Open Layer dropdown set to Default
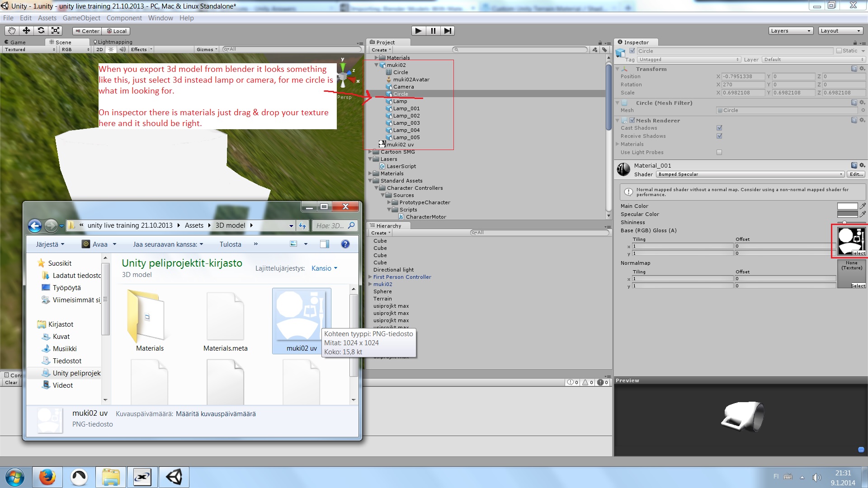Screen dimensions: 868x488 pos(813,60)
